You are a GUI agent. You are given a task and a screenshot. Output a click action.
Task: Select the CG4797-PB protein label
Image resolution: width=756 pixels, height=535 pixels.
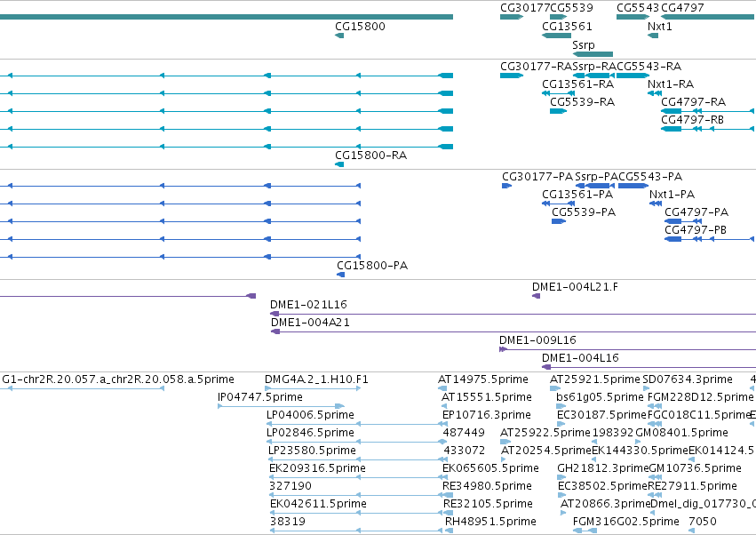pyautogui.click(x=696, y=230)
